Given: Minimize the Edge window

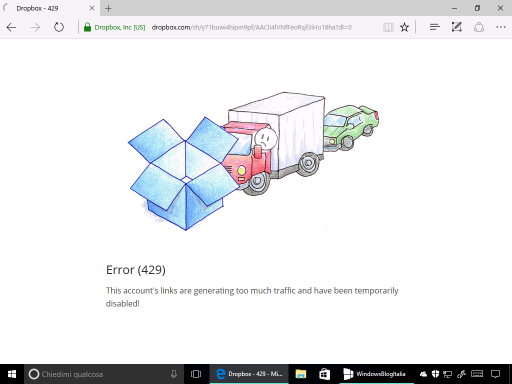Looking at the screenshot, I should pos(454,8).
